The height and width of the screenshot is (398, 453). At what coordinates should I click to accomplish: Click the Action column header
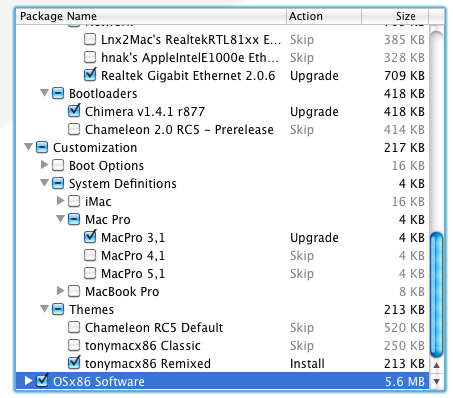coord(324,16)
